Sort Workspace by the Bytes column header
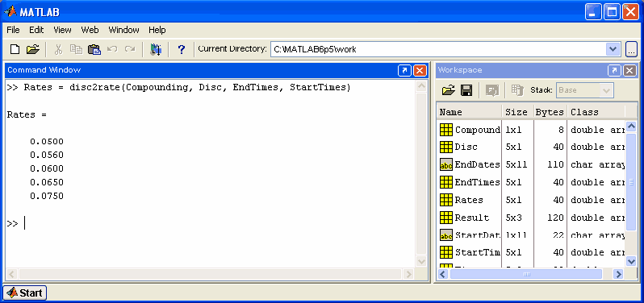 point(550,112)
